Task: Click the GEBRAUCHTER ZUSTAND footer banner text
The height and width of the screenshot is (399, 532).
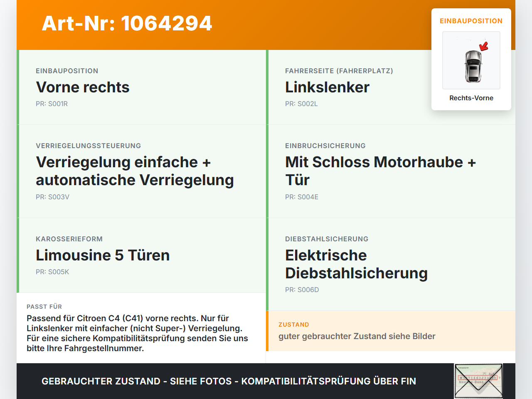Action: point(229,382)
